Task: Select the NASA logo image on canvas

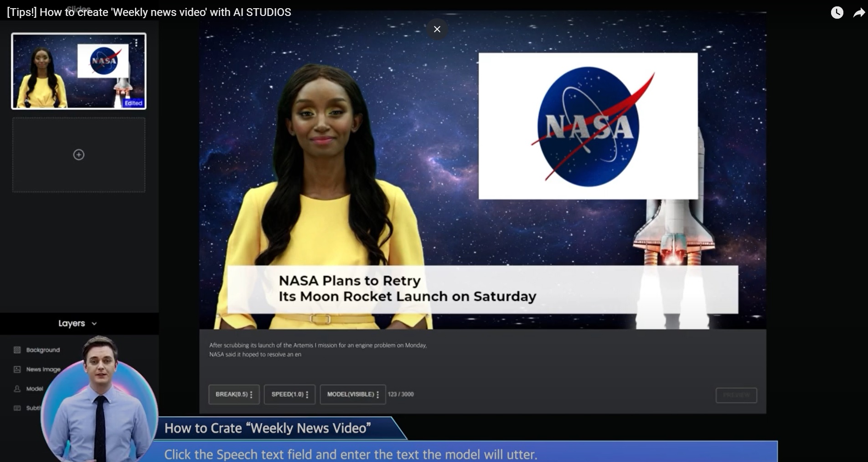Action: (588, 126)
